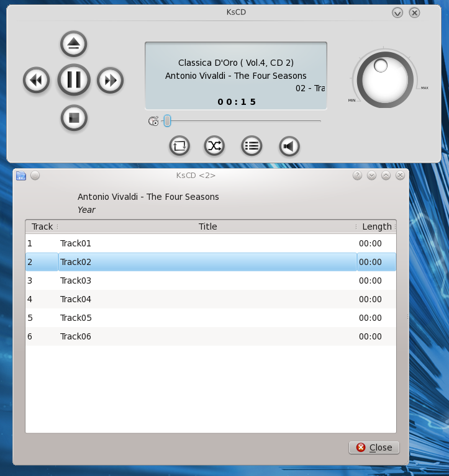The width and height of the screenshot is (449, 476).
Task: Select Track05 in the track list
Action: [x=211, y=318]
